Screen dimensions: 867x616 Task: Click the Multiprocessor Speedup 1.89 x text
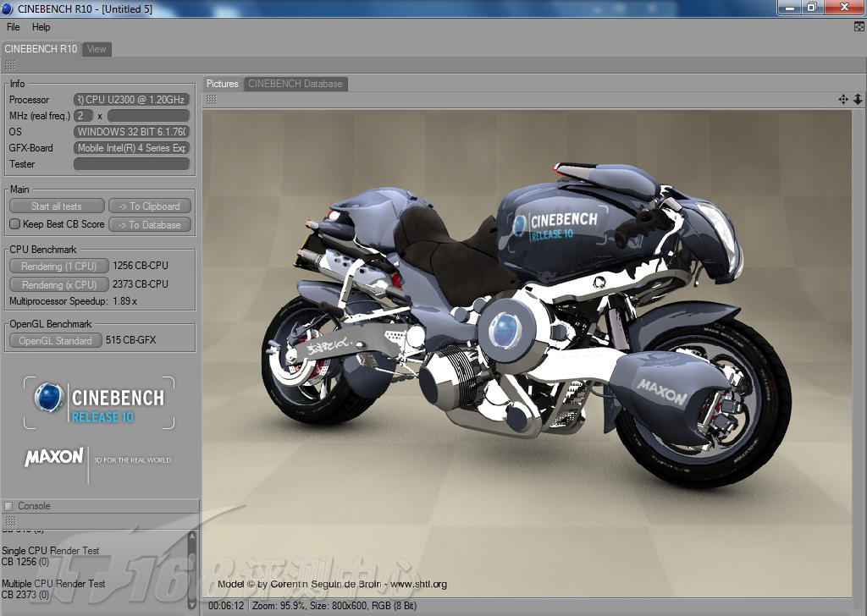coord(73,301)
